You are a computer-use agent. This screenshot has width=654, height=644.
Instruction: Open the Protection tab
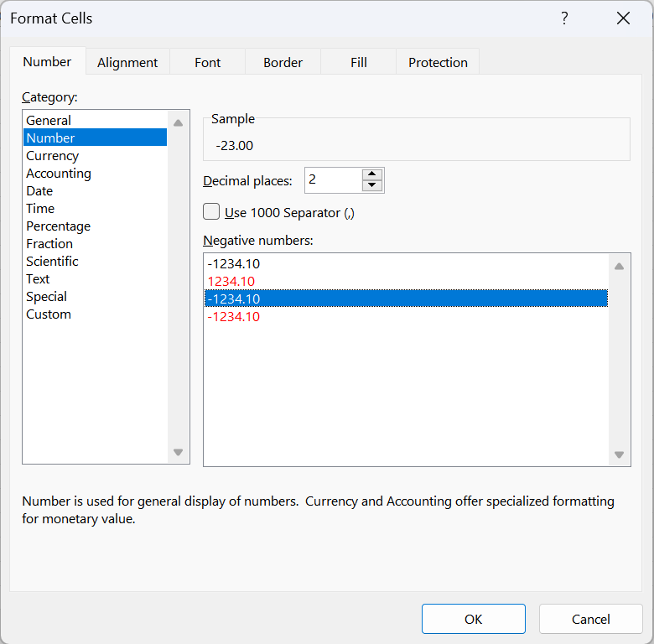pyautogui.click(x=438, y=63)
